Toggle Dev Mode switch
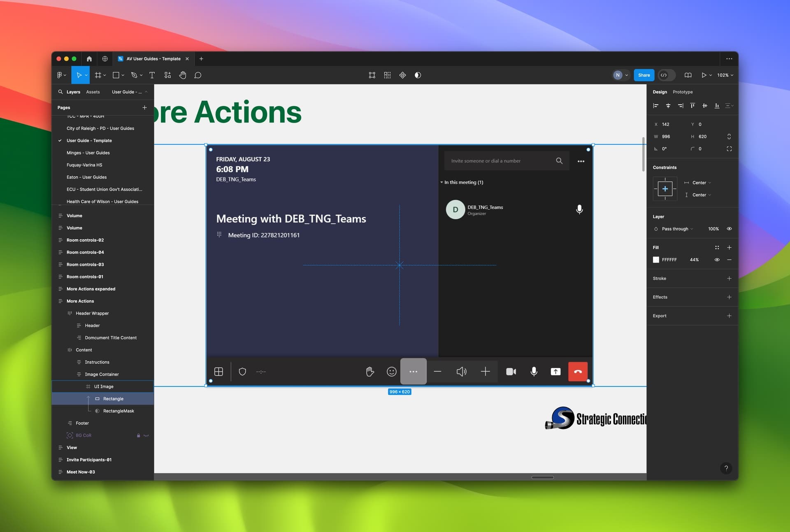This screenshot has height=532, width=790. (x=667, y=75)
